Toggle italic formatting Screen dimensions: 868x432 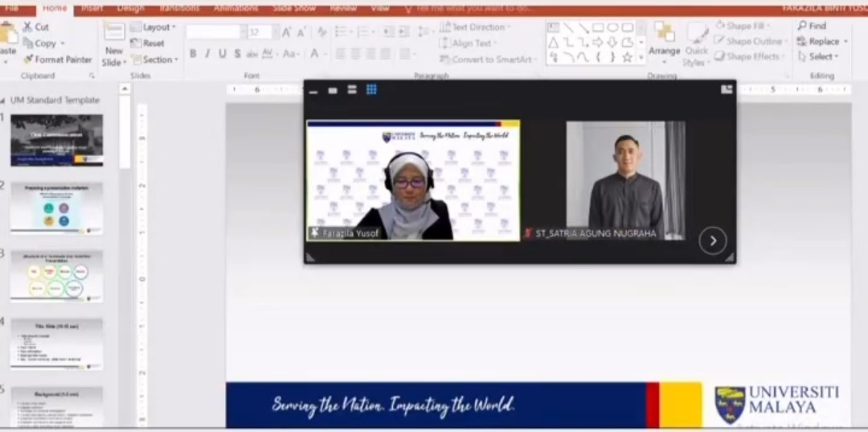[207, 54]
